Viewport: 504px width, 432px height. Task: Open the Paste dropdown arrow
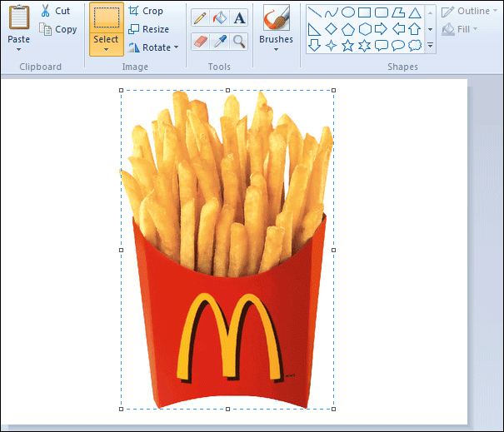[x=18, y=50]
